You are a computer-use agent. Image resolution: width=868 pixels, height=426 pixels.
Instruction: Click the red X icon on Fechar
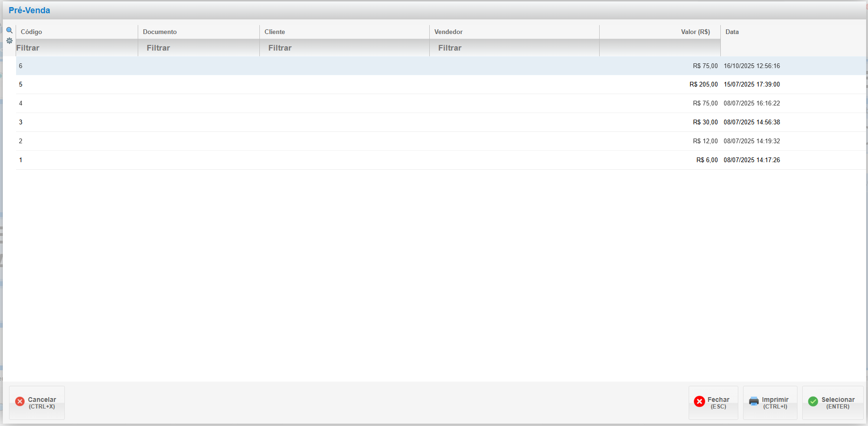coord(700,401)
